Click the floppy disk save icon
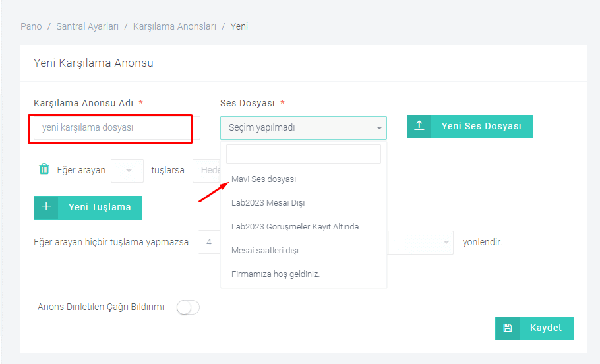600x364 pixels. [507, 328]
